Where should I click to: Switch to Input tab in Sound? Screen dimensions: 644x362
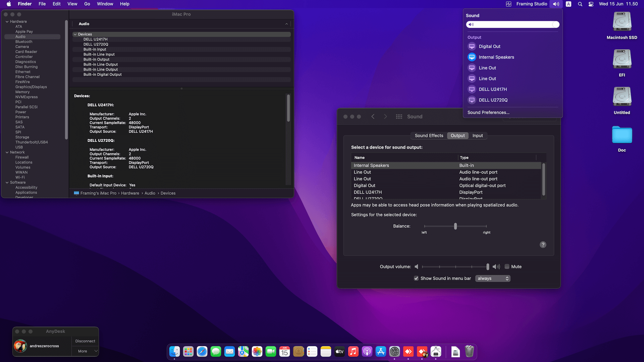click(478, 136)
